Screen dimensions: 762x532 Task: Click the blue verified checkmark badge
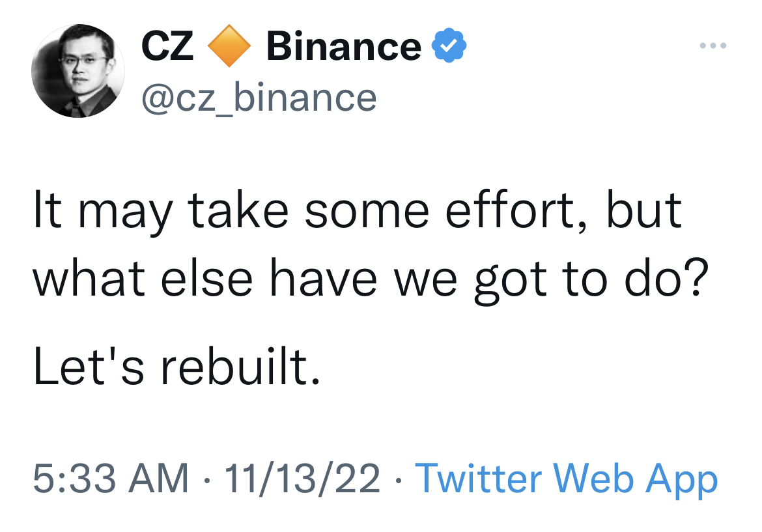coord(450,47)
